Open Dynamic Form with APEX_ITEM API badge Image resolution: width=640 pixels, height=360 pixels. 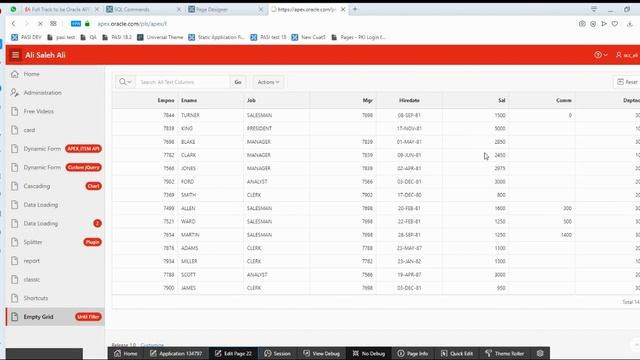pyautogui.click(x=55, y=149)
